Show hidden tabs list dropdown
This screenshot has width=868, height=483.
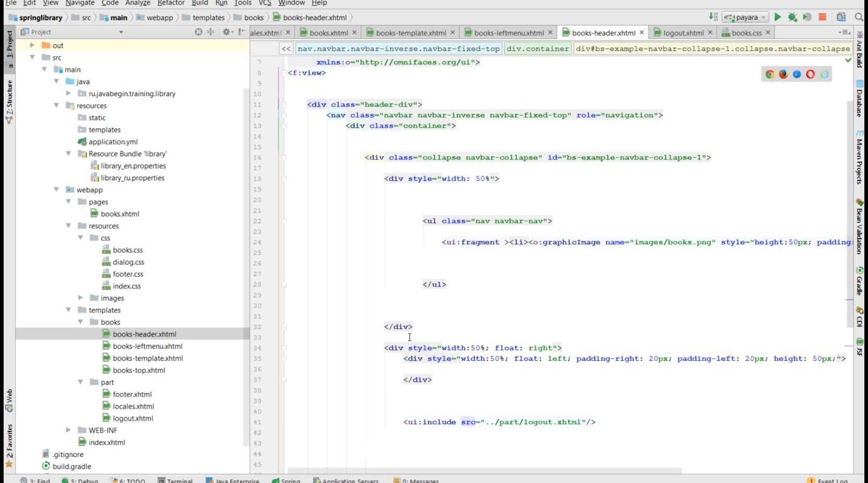(x=845, y=32)
